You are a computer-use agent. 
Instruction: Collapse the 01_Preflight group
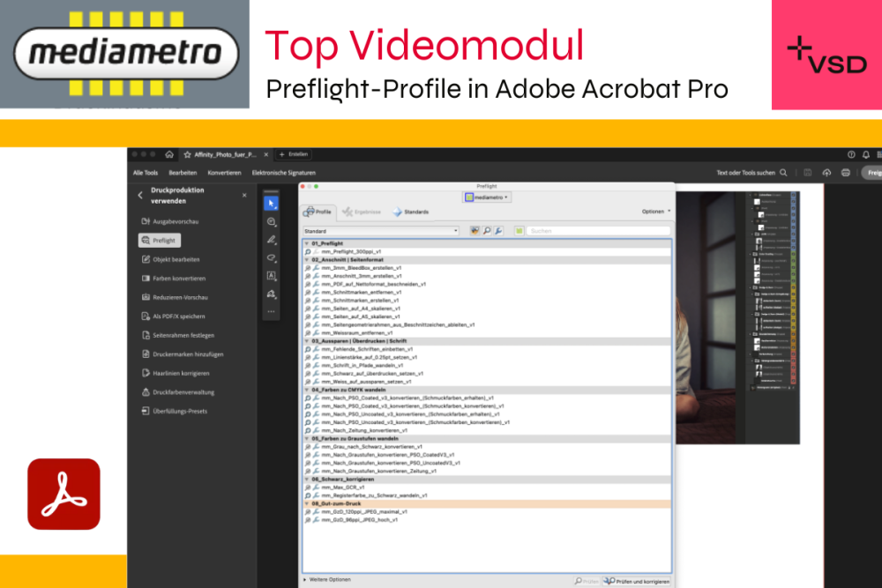click(306, 243)
